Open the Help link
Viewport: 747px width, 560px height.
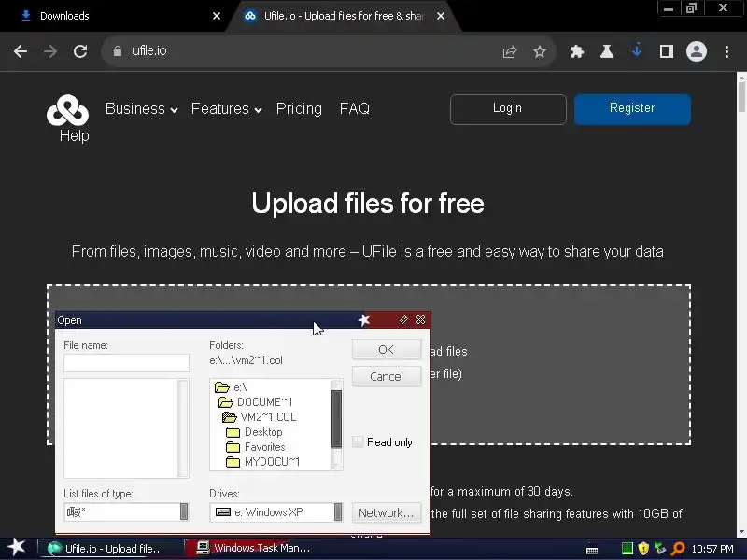75,135
